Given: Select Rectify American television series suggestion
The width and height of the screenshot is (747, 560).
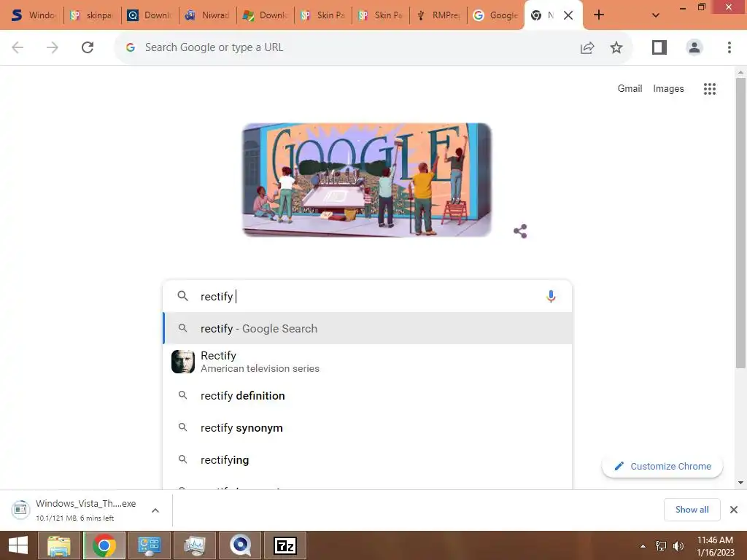Looking at the screenshot, I should tap(368, 362).
